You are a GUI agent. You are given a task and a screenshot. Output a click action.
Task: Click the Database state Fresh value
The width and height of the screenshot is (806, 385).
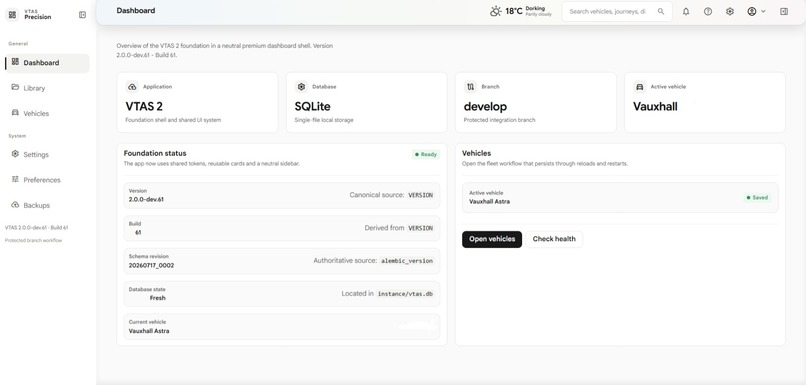click(157, 298)
